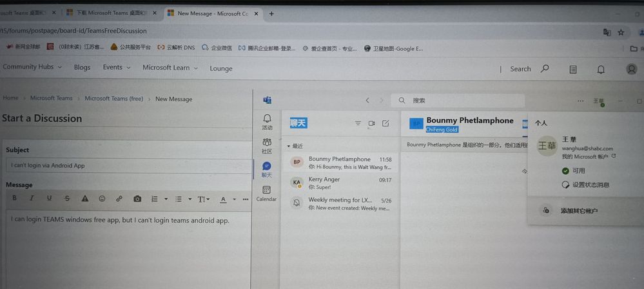Viewport: 644px width, 289px height.
Task: Open profile menu at Teams title bar
Action: tap(599, 101)
